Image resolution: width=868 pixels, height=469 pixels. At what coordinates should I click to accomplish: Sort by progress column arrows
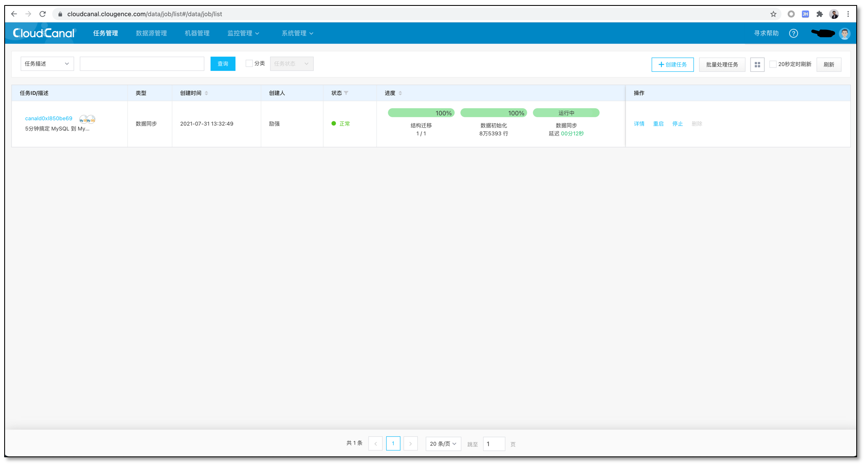pos(400,93)
